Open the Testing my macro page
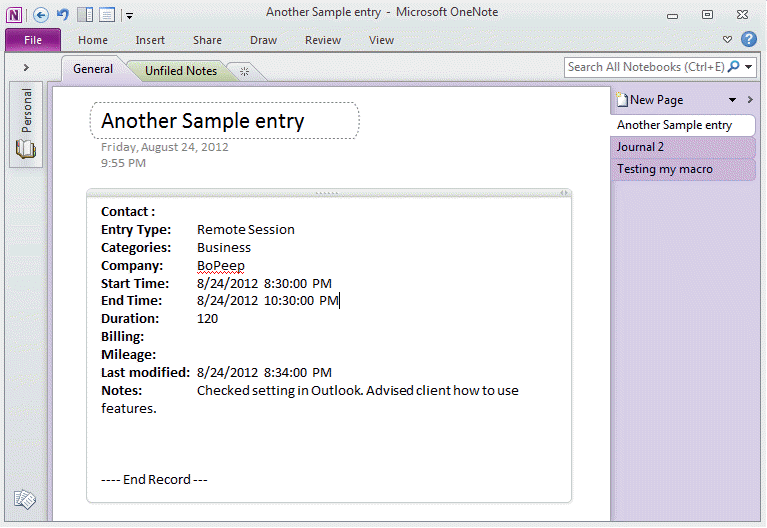The image size is (767, 528). coord(683,169)
